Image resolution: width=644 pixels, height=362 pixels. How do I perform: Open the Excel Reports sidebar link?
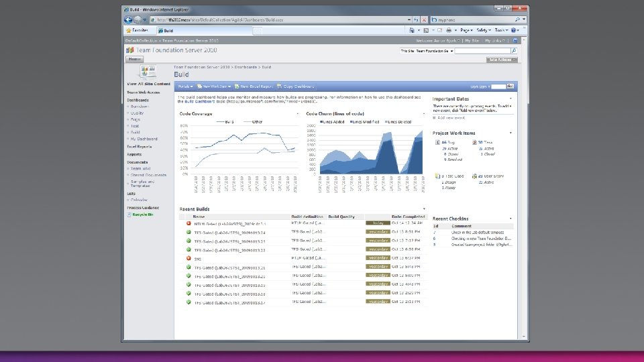coord(140,147)
